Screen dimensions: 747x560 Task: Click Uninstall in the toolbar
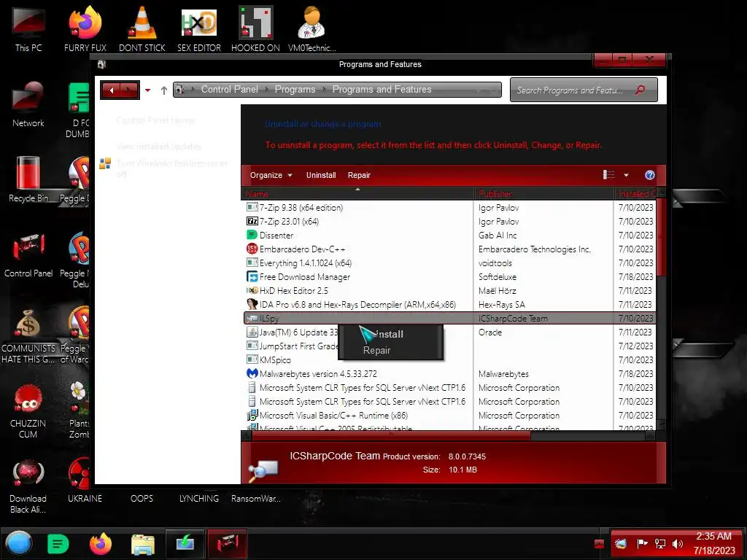point(321,175)
